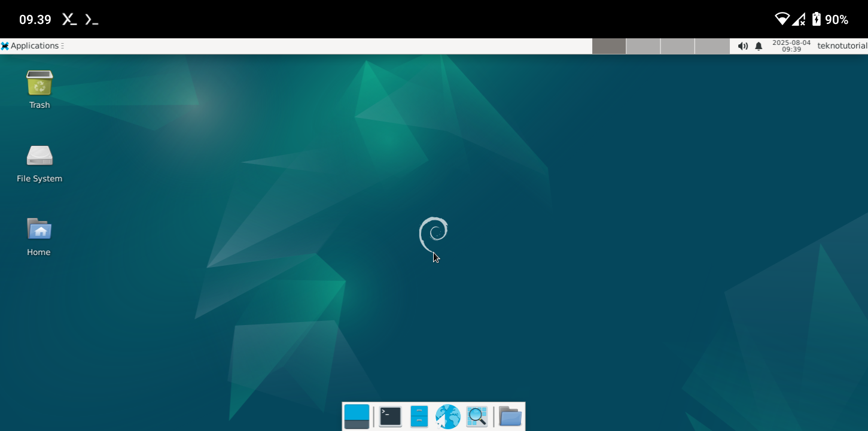Click the teknotutorial user menu
The width and height of the screenshot is (868, 431).
pos(842,46)
